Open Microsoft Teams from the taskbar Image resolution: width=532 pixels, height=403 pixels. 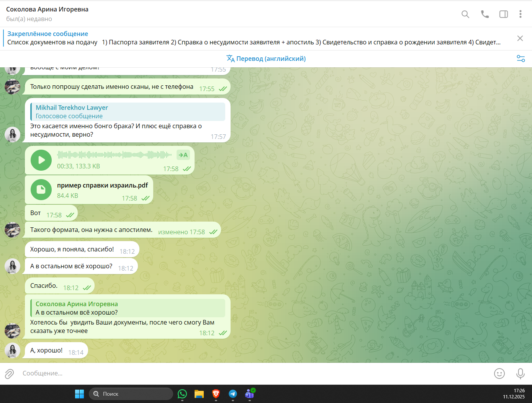pos(250,394)
